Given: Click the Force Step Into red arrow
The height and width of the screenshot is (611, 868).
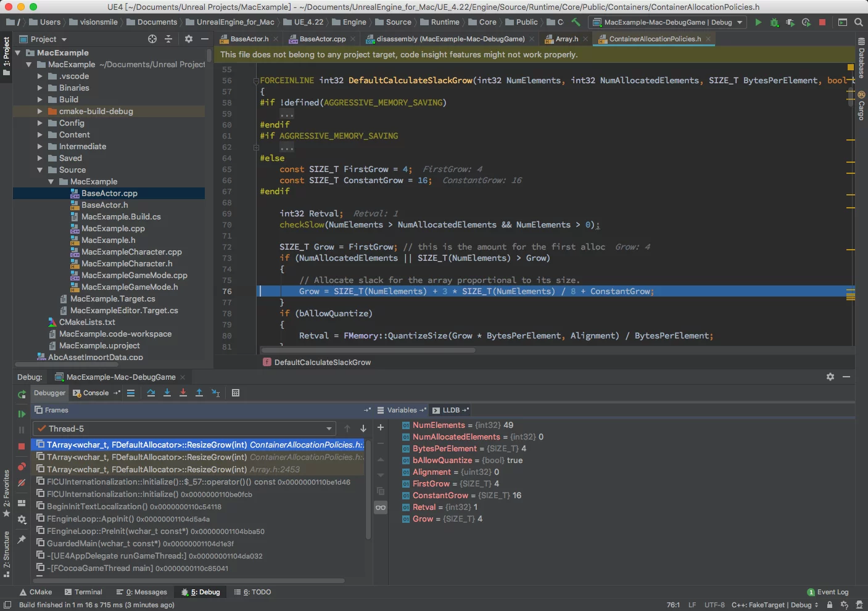Looking at the screenshot, I should click(183, 393).
